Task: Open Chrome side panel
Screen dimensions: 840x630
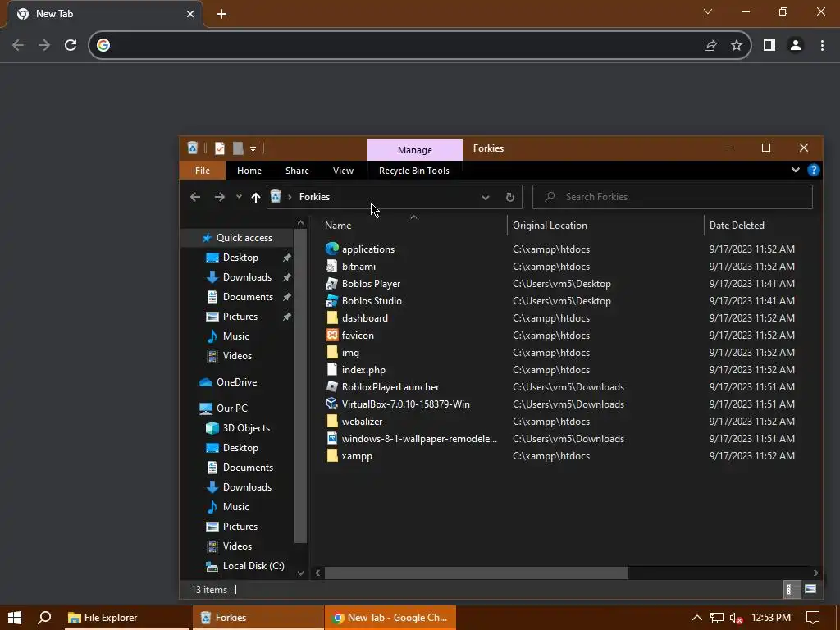Action: pyautogui.click(x=769, y=45)
